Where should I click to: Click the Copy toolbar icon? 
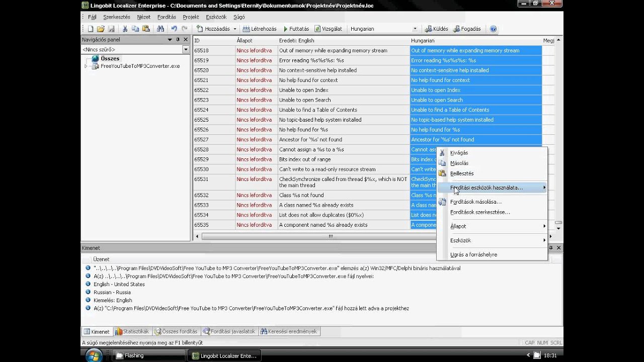click(x=135, y=29)
